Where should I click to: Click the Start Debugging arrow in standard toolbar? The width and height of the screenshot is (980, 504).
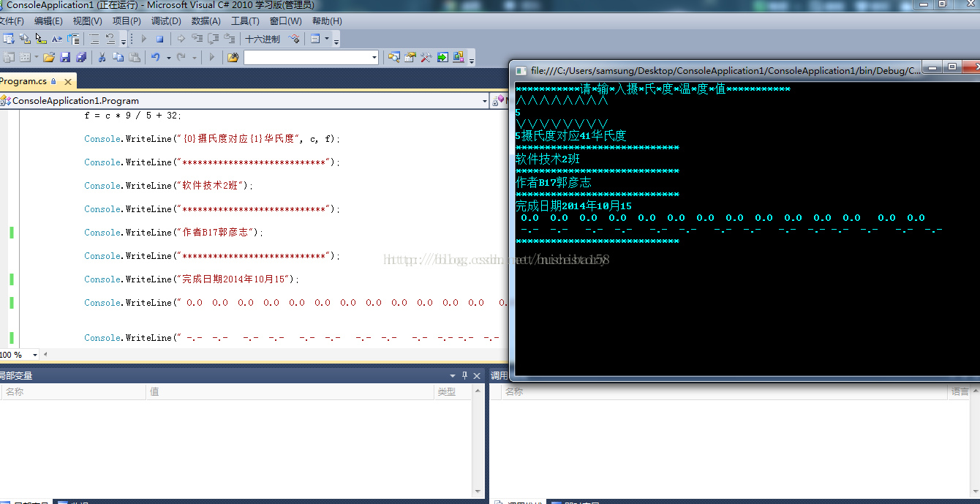click(212, 57)
